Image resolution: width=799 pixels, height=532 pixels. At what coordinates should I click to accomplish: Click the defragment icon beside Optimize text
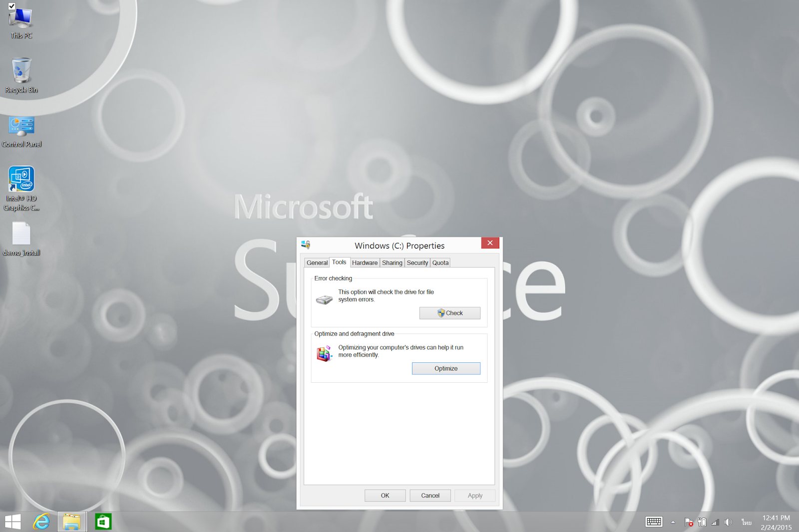click(x=325, y=353)
